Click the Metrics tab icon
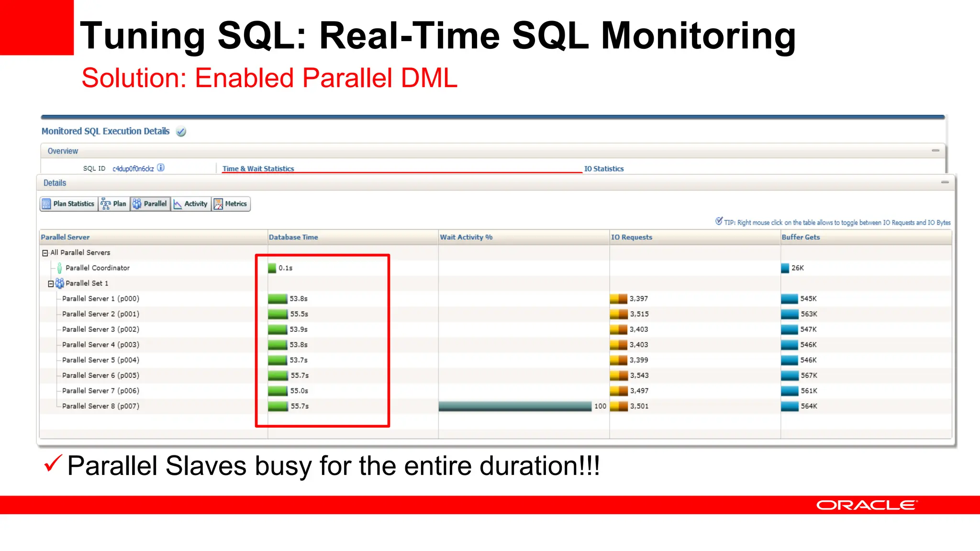This screenshot has height=551, width=980. (x=218, y=204)
